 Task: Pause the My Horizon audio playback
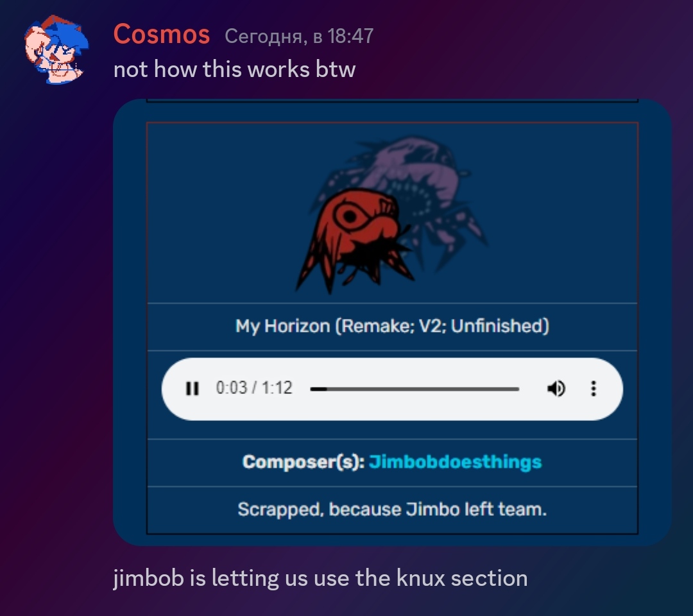[x=193, y=388]
